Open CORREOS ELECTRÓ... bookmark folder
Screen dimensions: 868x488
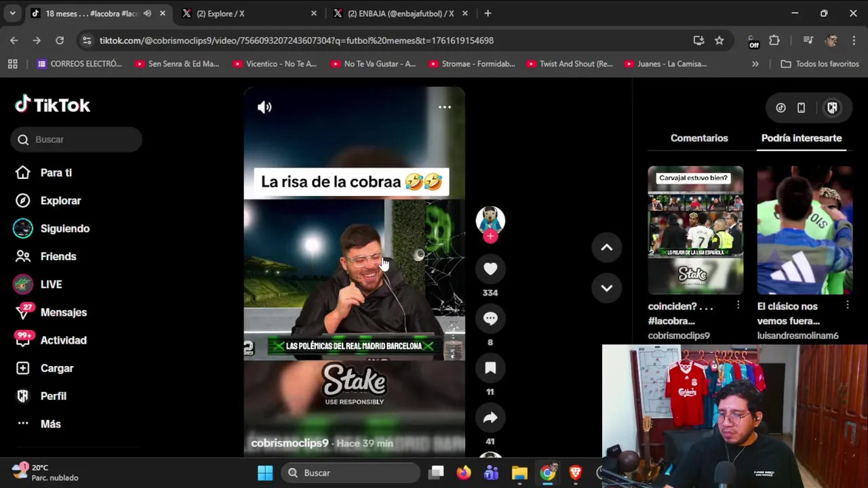tap(79, 64)
